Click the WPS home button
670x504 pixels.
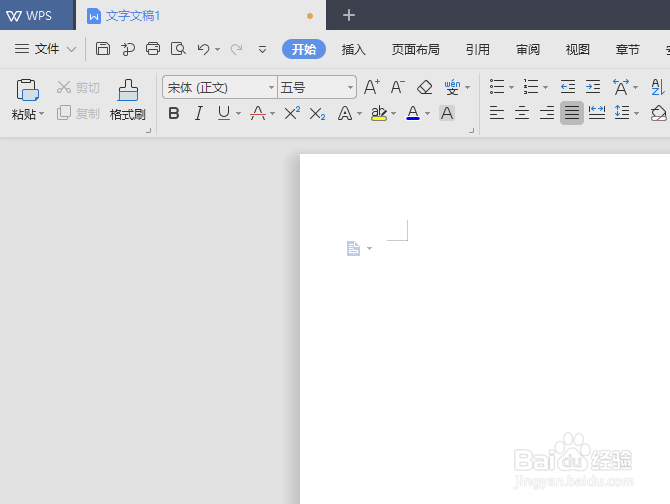37,15
